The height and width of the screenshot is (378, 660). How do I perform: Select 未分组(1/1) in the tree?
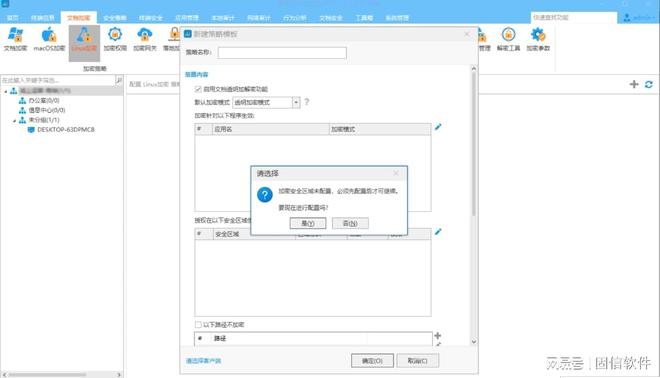pyautogui.click(x=44, y=120)
